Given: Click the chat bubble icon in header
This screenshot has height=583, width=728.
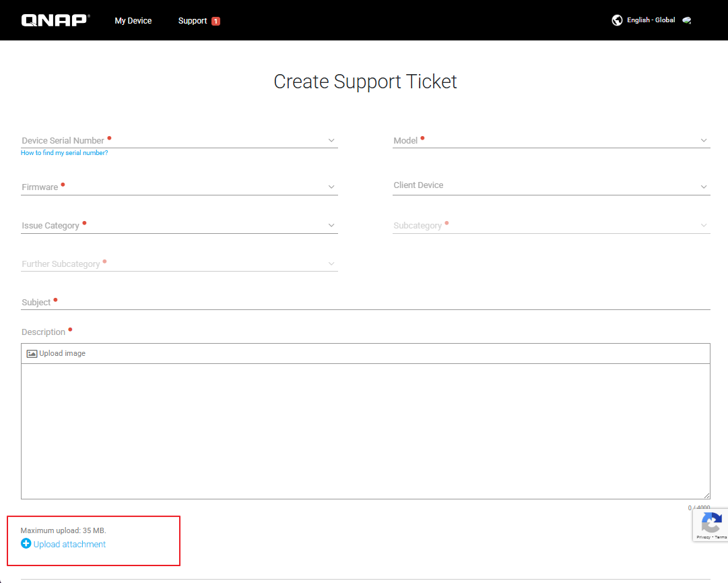Looking at the screenshot, I should coord(686,20).
